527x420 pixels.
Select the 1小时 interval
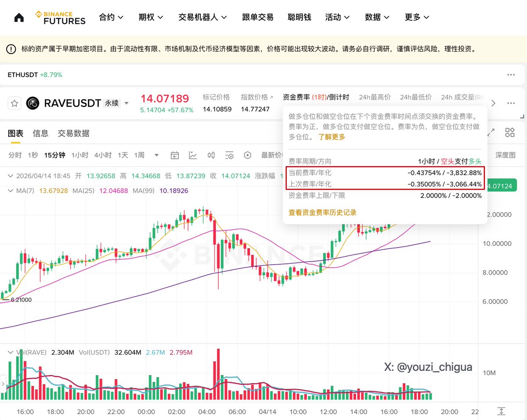point(80,155)
